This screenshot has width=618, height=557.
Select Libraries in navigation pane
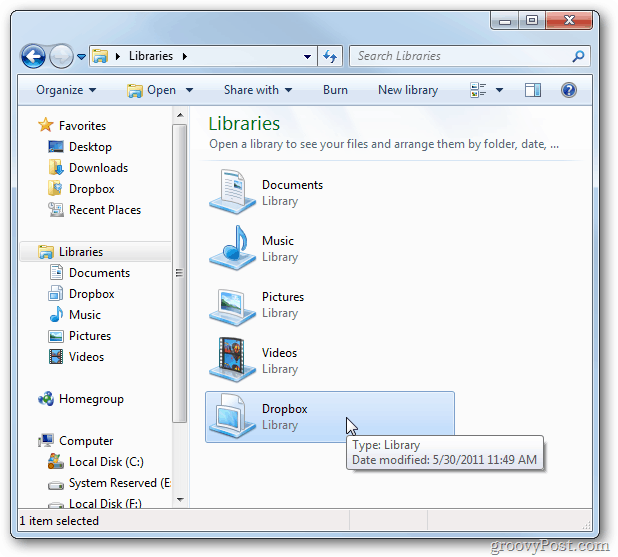click(x=81, y=252)
